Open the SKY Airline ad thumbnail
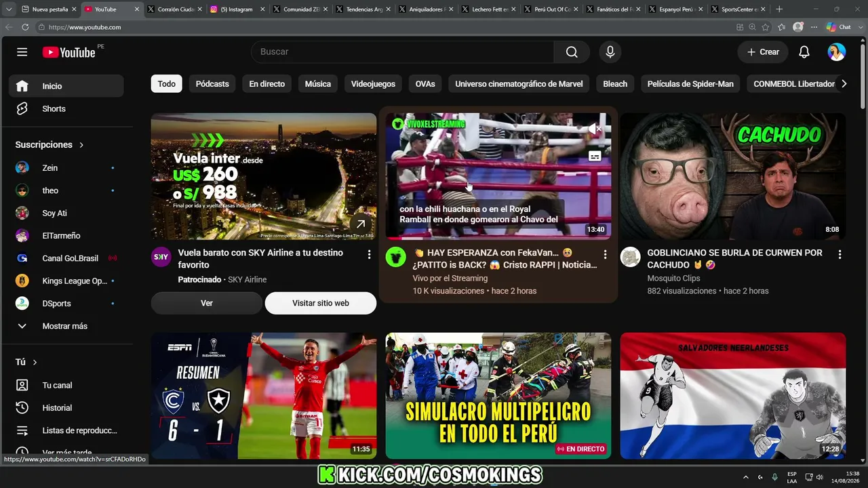This screenshot has height=488, width=868. tap(264, 176)
